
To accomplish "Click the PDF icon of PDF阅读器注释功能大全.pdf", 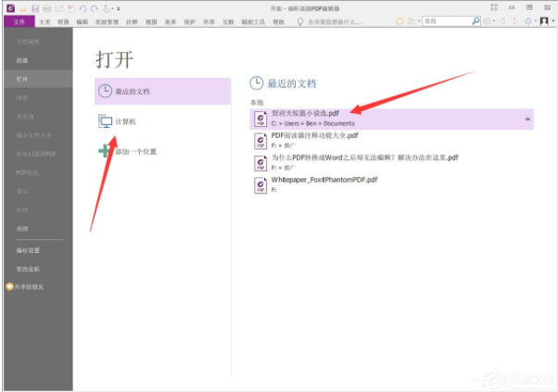I will (260, 141).
